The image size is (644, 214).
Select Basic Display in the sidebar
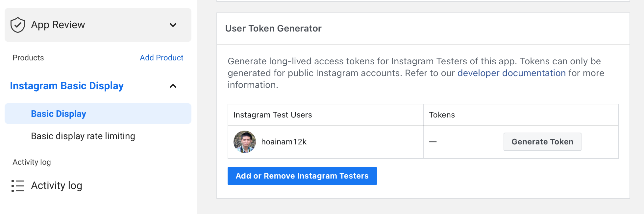point(58,114)
